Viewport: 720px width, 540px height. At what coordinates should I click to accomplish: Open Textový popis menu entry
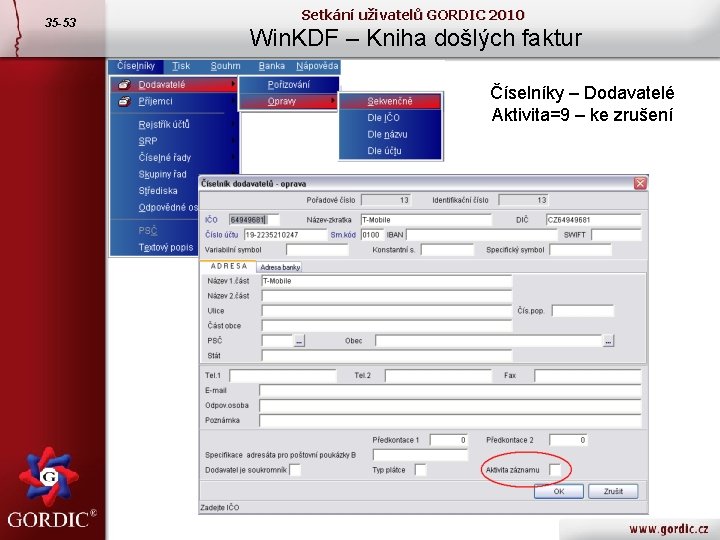(155, 248)
